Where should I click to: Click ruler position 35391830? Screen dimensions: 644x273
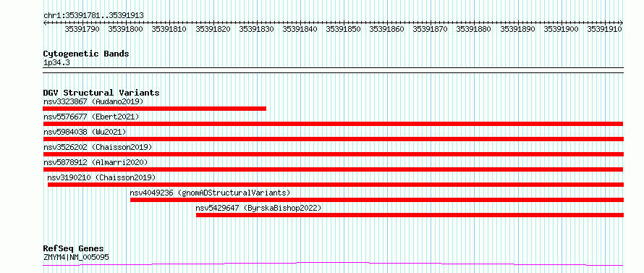(256, 29)
